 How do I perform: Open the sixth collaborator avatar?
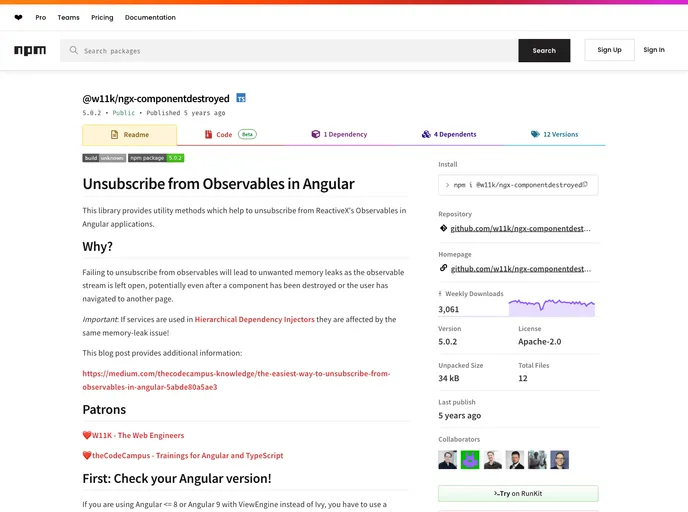coord(559,460)
